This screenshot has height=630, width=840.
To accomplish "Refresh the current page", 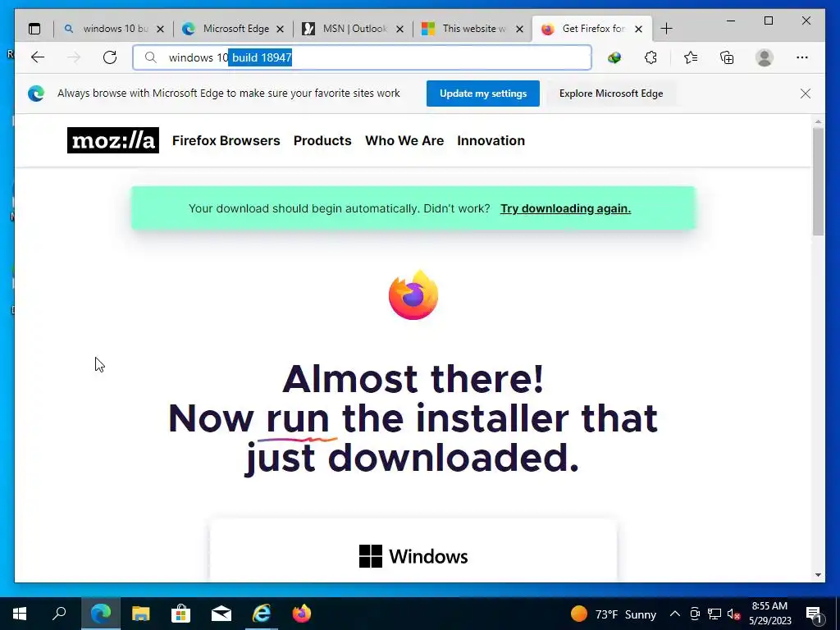I will pos(110,57).
